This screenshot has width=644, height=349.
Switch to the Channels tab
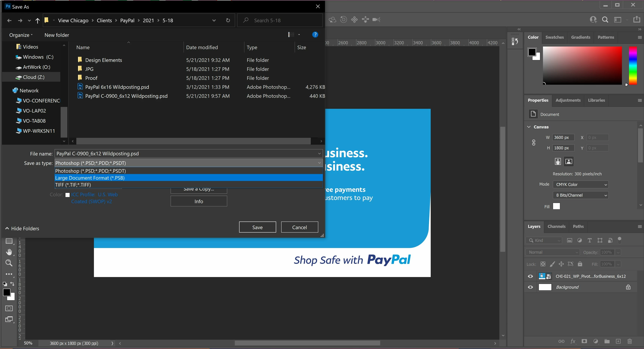(556, 226)
